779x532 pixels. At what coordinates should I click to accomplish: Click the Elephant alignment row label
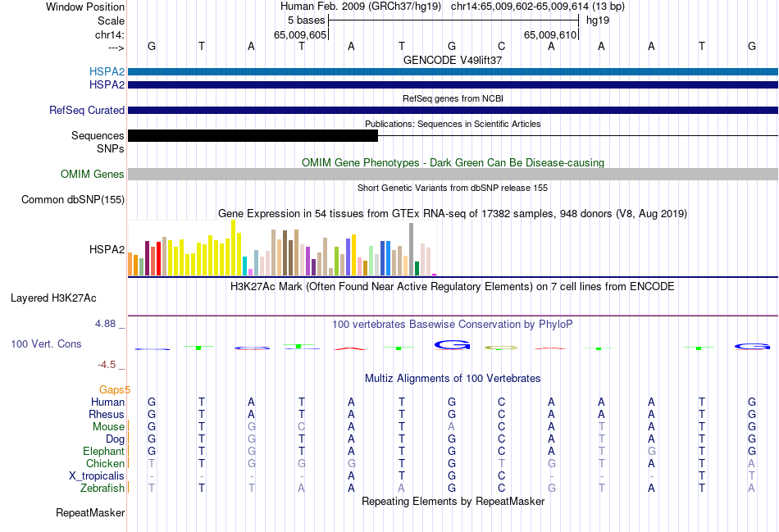pos(103,451)
